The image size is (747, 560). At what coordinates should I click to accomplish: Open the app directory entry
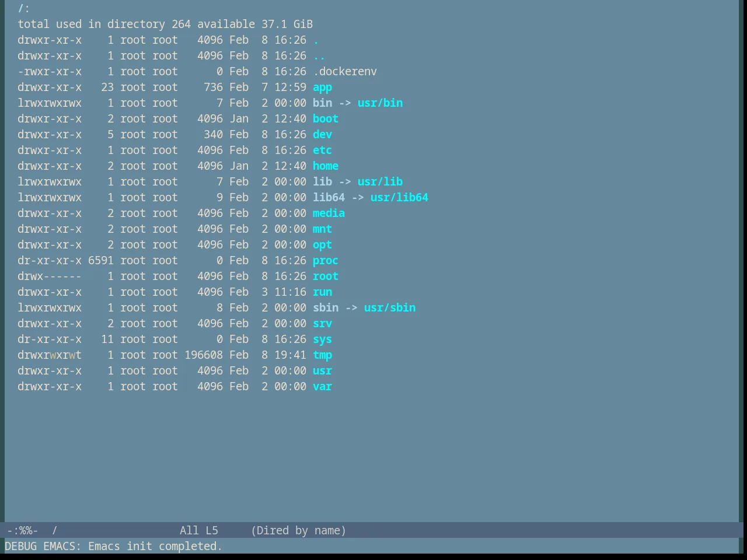pyautogui.click(x=322, y=87)
